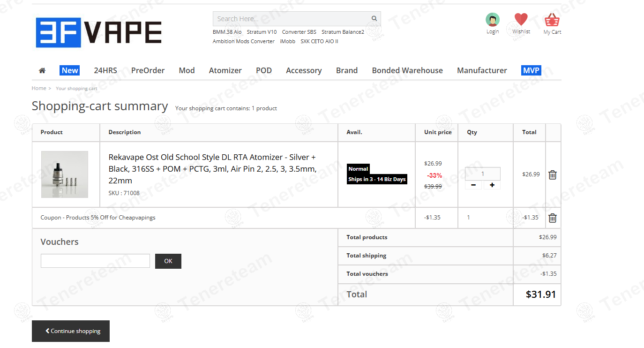Open the My Cart basket icon
Viewport: 644px width, 348px height.
coord(552,20)
